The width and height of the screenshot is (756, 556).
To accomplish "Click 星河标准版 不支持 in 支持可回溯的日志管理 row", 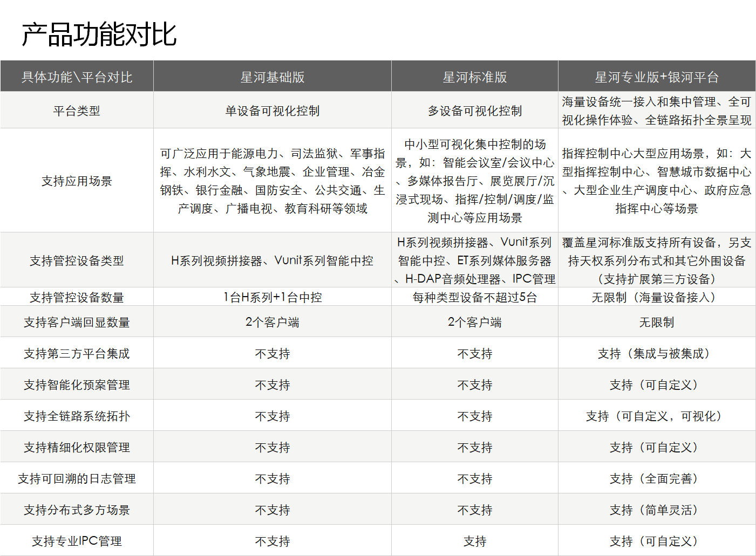I will (x=475, y=479).
